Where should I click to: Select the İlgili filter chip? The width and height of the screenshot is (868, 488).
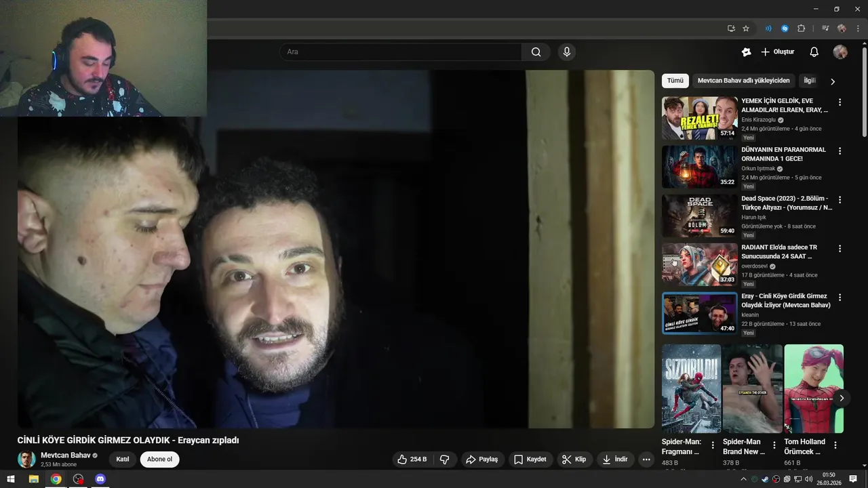(x=810, y=81)
